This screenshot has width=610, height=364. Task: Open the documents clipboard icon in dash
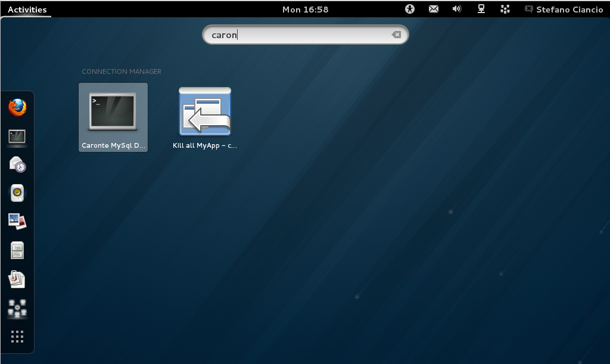point(17,279)
